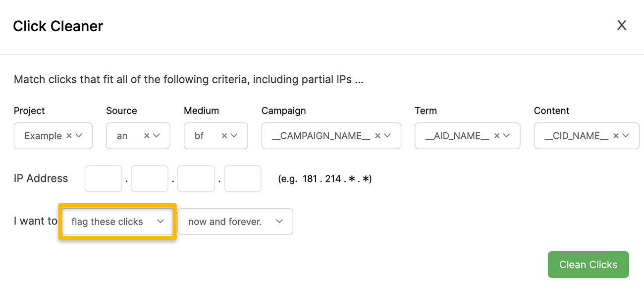This screenshot has height=291, width=644.
Task: Expand the Source dropdown chevron
Action: click(157, 136)
